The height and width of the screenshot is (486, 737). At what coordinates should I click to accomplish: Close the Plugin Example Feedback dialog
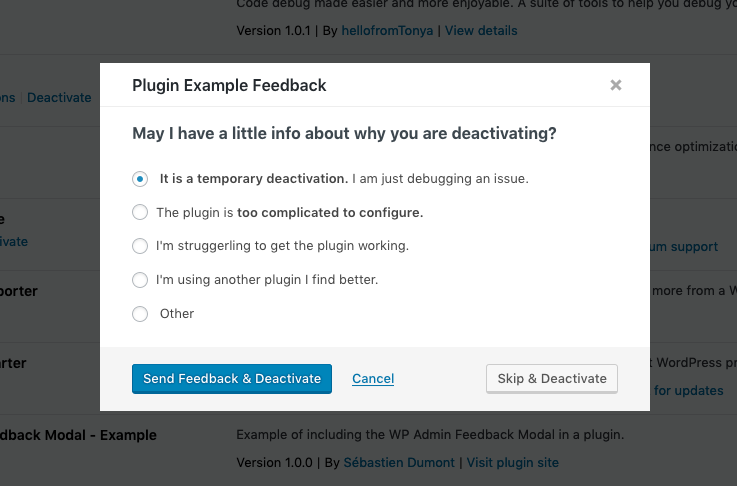[616, 85]
